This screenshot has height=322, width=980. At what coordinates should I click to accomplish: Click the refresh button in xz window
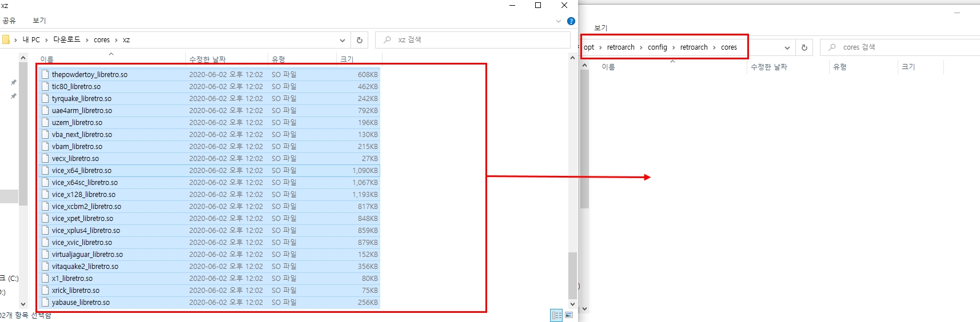pyautogui.click(x=360, y=40)
